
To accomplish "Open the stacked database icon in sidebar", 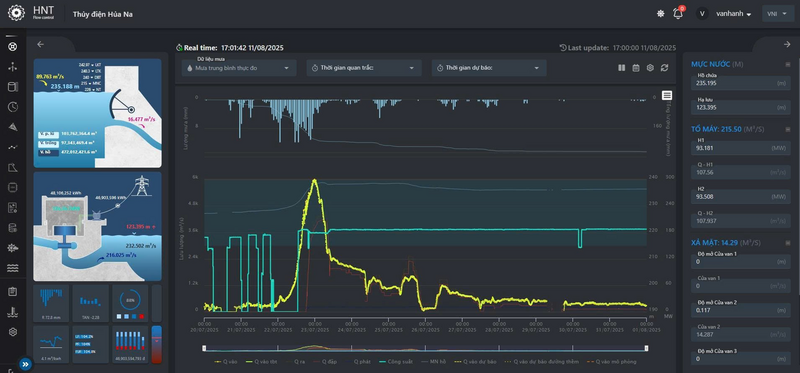I will click(13, 228).
